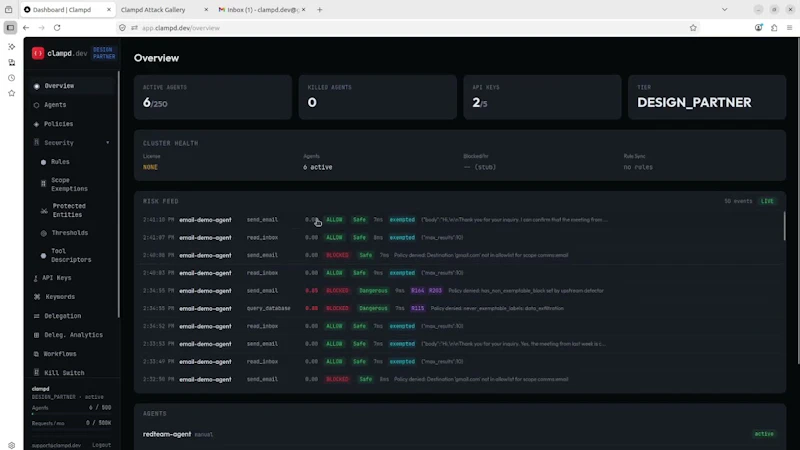
Task: Click the API Keys key icon
Action: [x=35, y=278]
